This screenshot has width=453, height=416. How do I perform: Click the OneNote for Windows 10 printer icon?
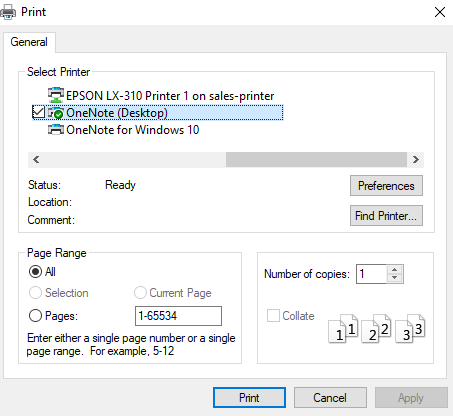point(56,130)
